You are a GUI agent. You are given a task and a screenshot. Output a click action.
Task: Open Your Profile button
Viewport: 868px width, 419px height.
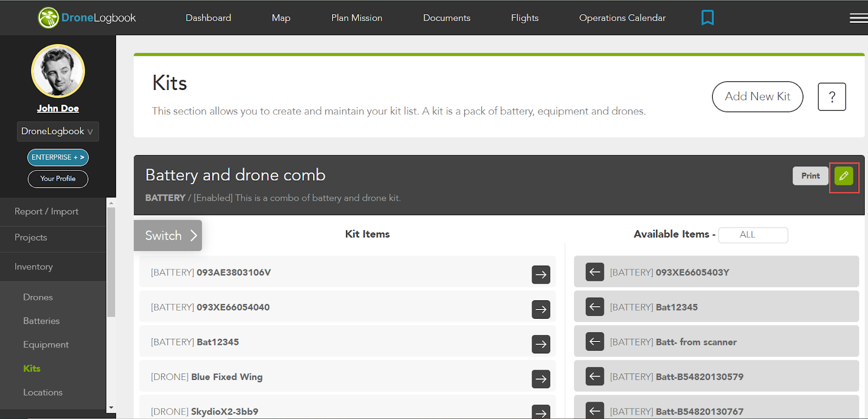click(x=58, y=179)
